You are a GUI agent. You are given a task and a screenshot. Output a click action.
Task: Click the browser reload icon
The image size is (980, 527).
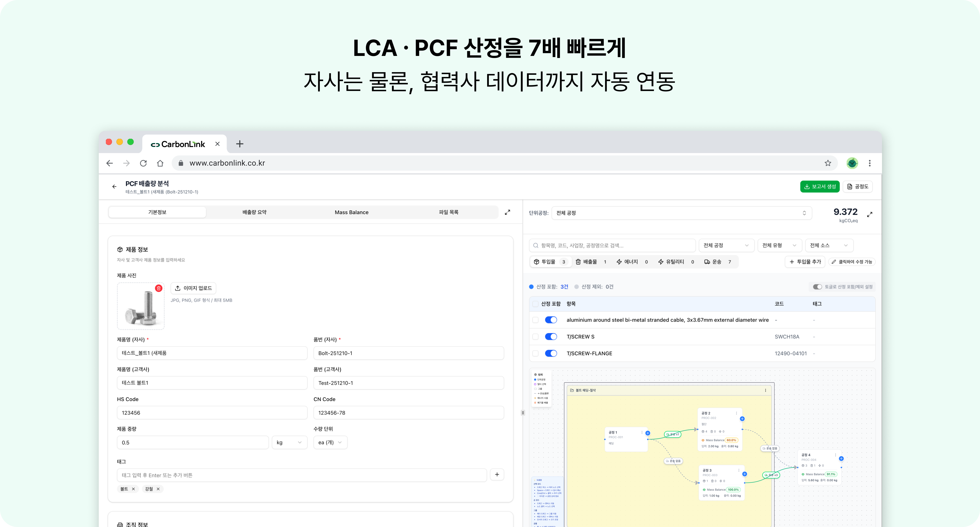(143, 163)
